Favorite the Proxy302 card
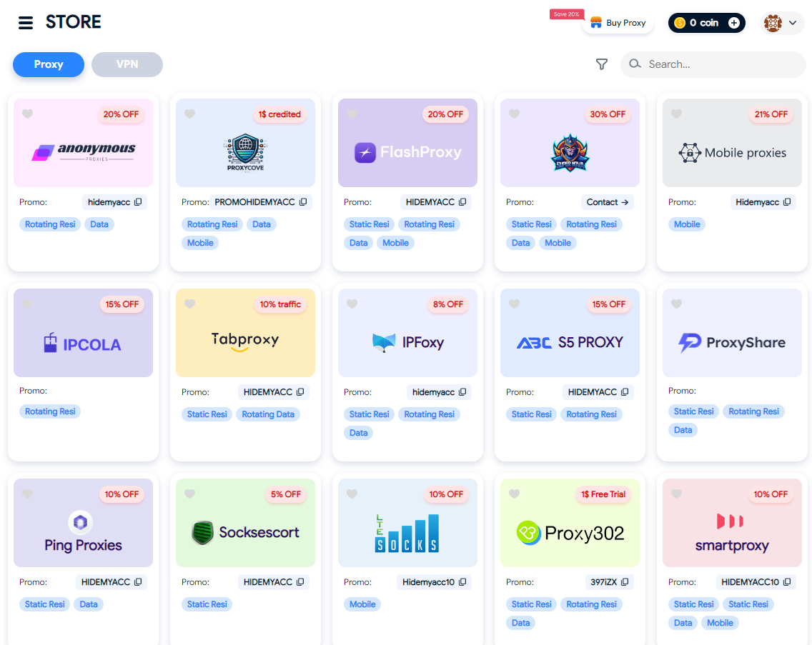This screenshot has width=812, height=645. (x=514, y=494)
